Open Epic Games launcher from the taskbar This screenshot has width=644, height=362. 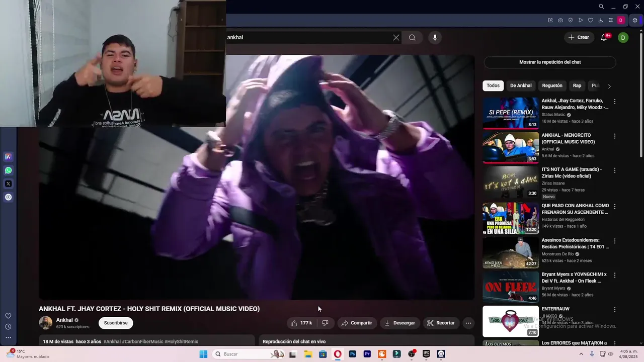coord(426,354)
